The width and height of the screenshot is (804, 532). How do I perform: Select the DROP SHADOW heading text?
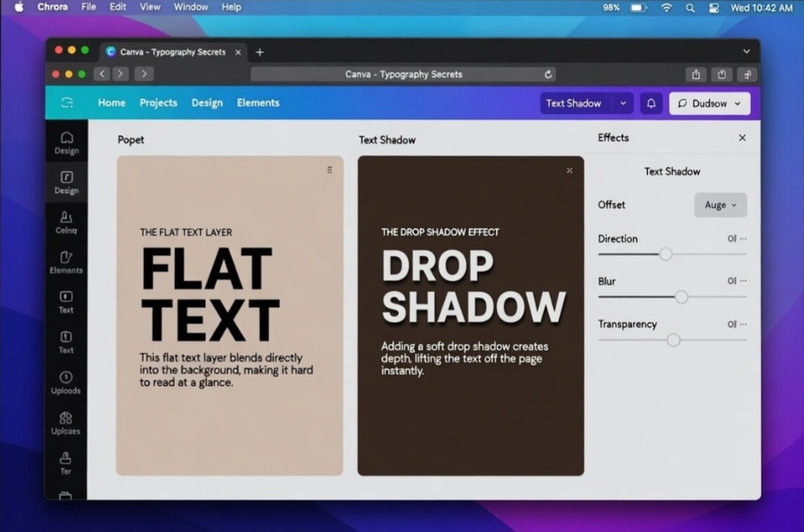474,287
